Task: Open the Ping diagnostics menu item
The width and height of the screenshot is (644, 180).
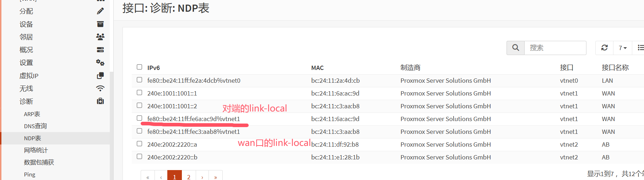Action: pos(29,174)
